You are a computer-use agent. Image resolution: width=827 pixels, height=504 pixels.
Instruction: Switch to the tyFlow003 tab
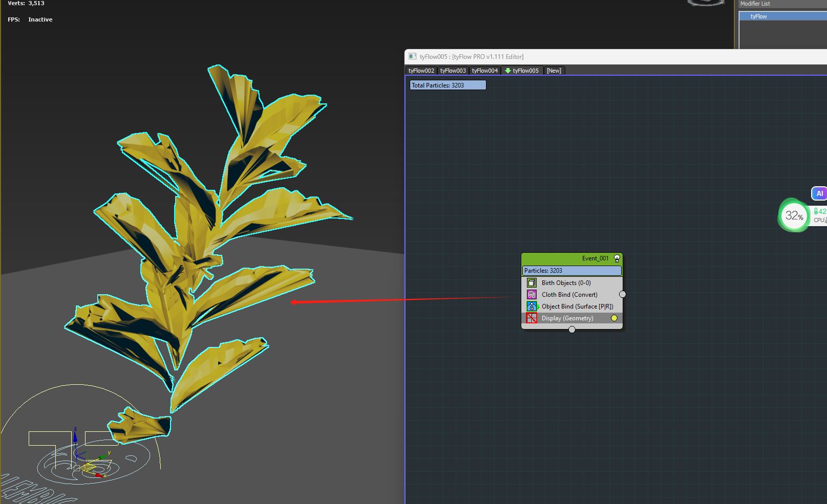pyautogui.click(x=453, y=71)
